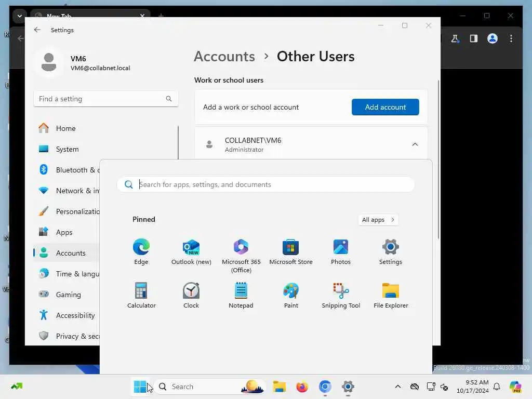
Task: Open Firefox from the taskbar
Action: (x=302, y=387)
